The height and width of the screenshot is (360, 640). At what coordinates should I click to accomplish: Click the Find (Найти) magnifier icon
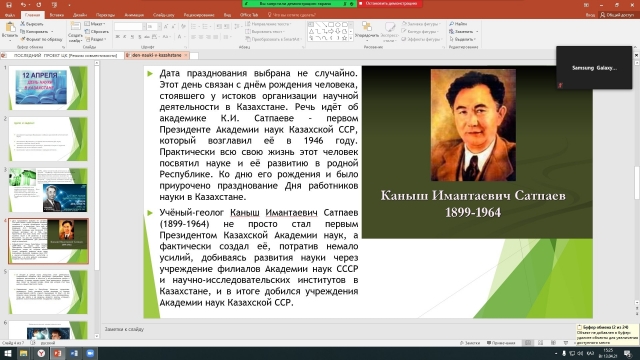[451, 24]
